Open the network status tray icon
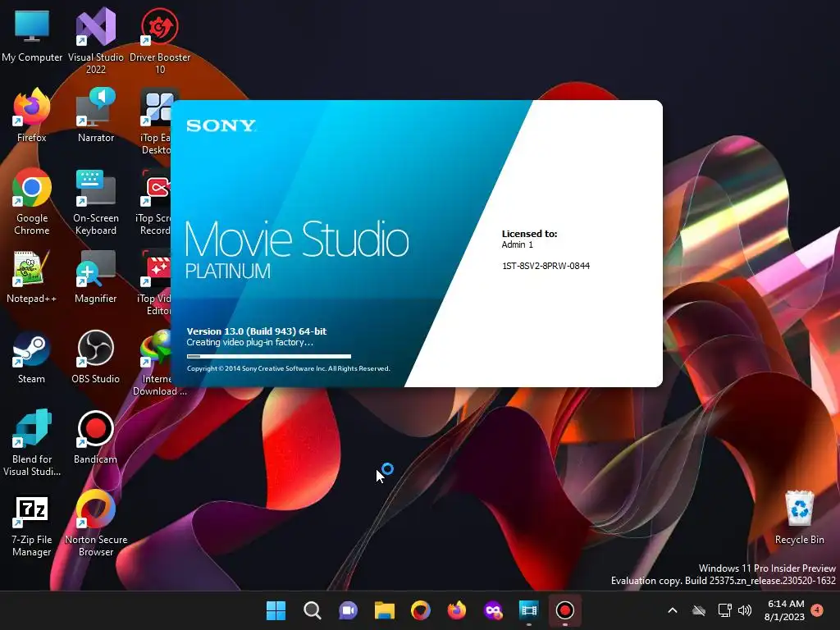Viewport: 840px width, 630px height. [724, 610]
